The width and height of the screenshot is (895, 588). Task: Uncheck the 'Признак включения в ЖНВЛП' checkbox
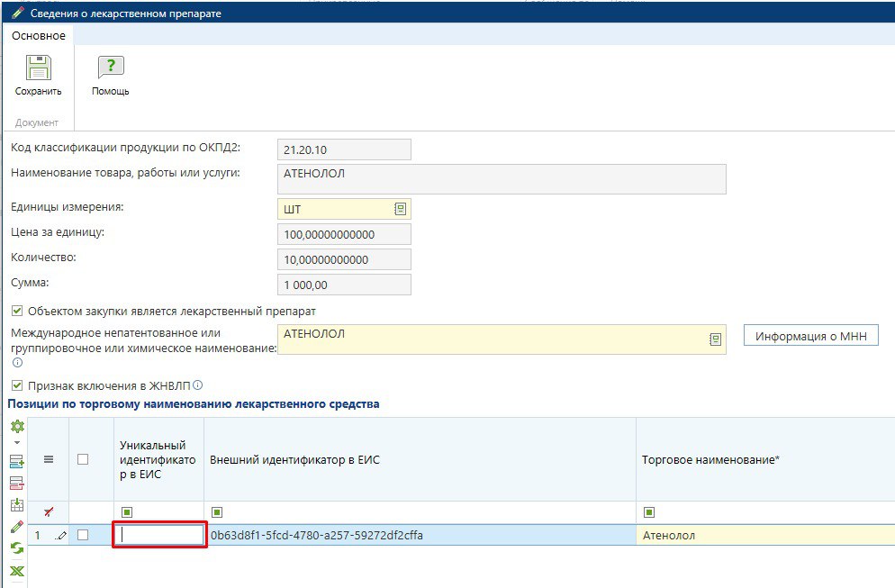(x=16, y=385)
